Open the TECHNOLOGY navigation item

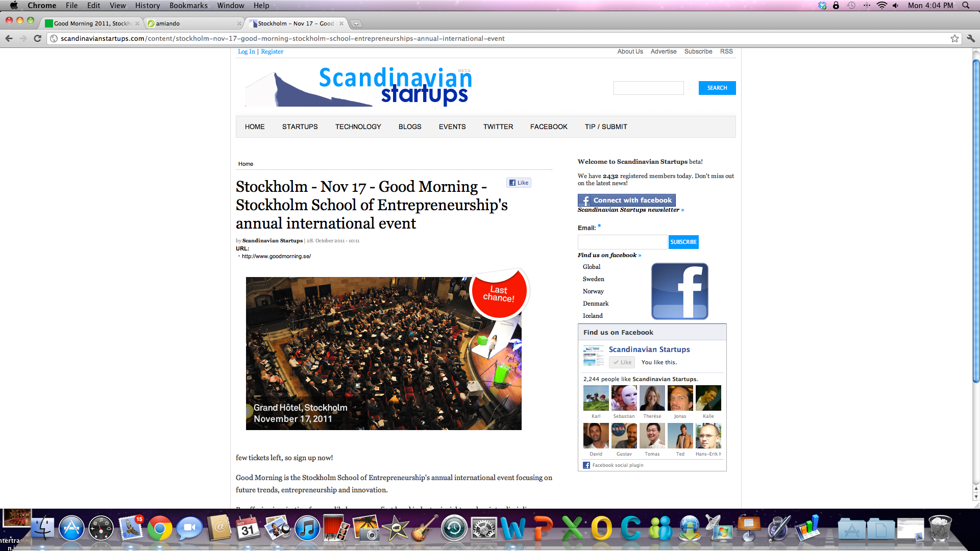pos(358,127)
